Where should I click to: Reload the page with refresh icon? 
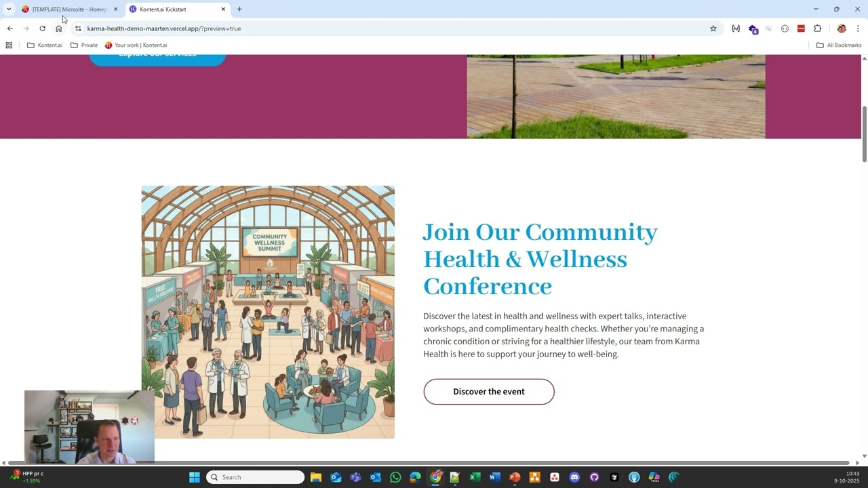(42, 28)
